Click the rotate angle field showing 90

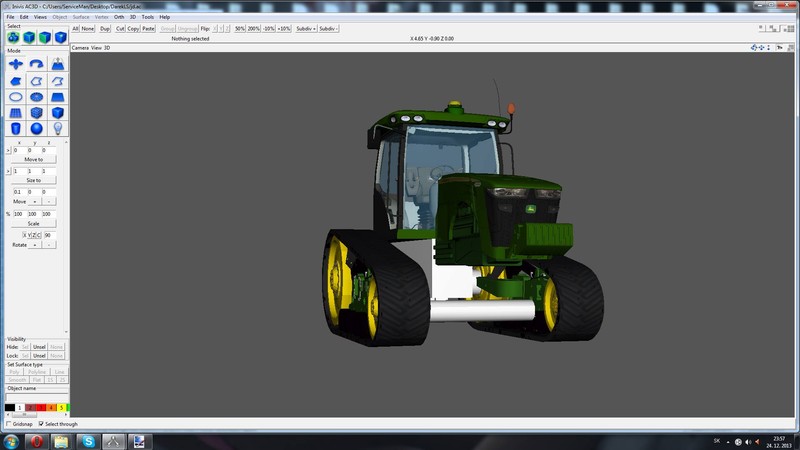pos(49,235)
